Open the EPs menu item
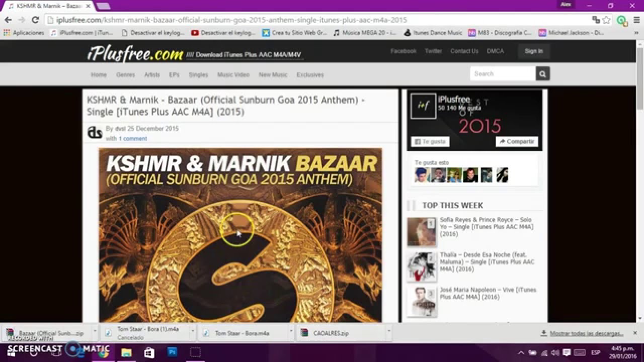 (174, 74)
